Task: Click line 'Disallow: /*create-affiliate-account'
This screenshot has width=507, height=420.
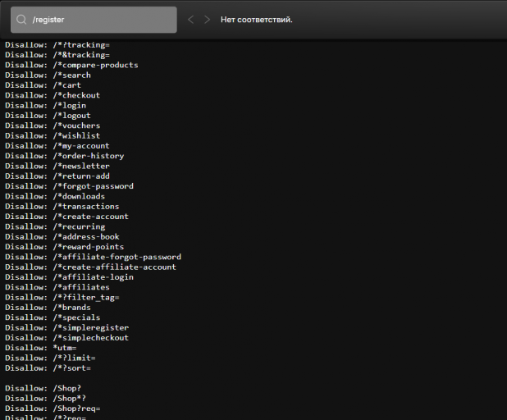Action: (x=90, y=267)
